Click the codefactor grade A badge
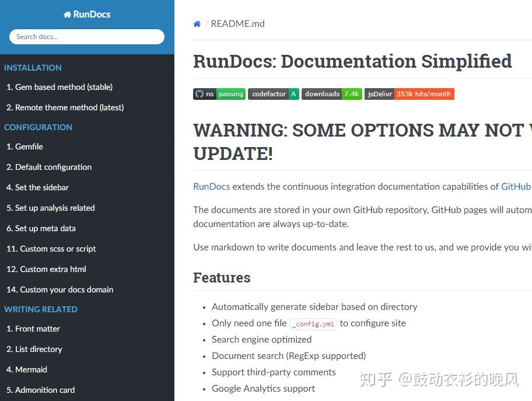This screenshot has width=532, height=401. tap(273, 93)
